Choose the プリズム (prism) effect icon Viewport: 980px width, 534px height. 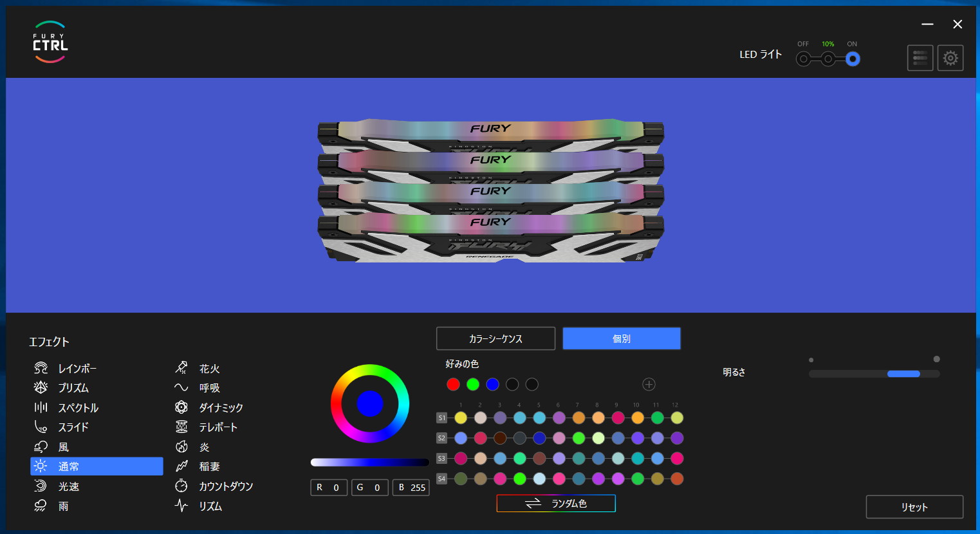[x=41, y=387]
